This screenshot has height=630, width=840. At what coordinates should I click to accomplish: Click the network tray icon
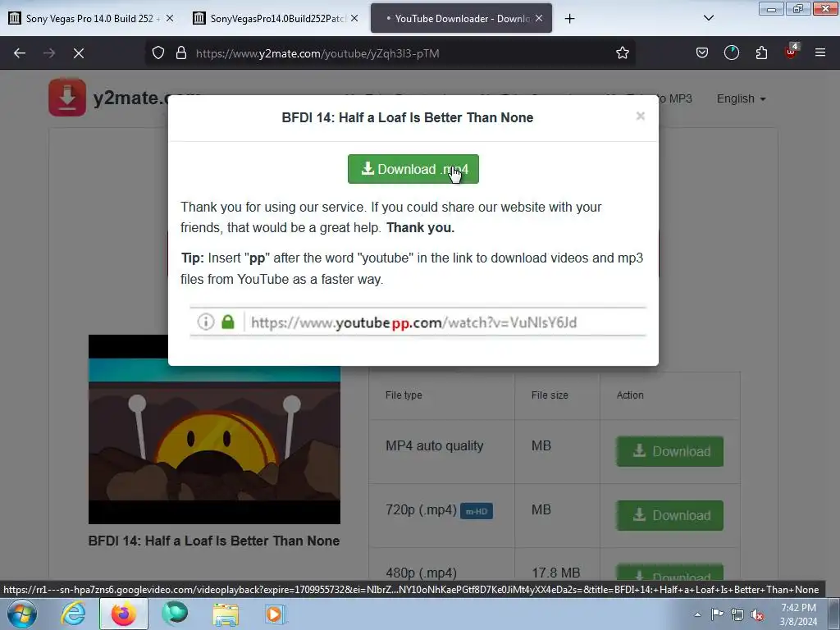737,614
